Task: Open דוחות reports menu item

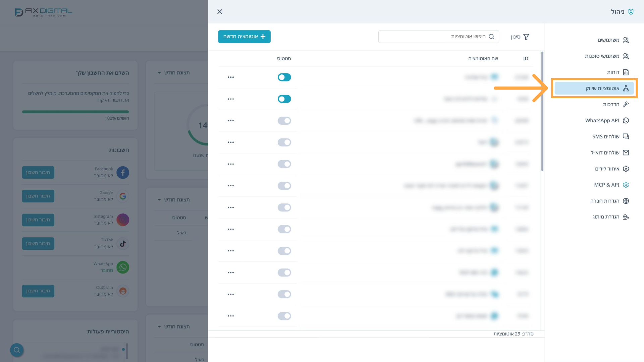Action: (618, 72)
